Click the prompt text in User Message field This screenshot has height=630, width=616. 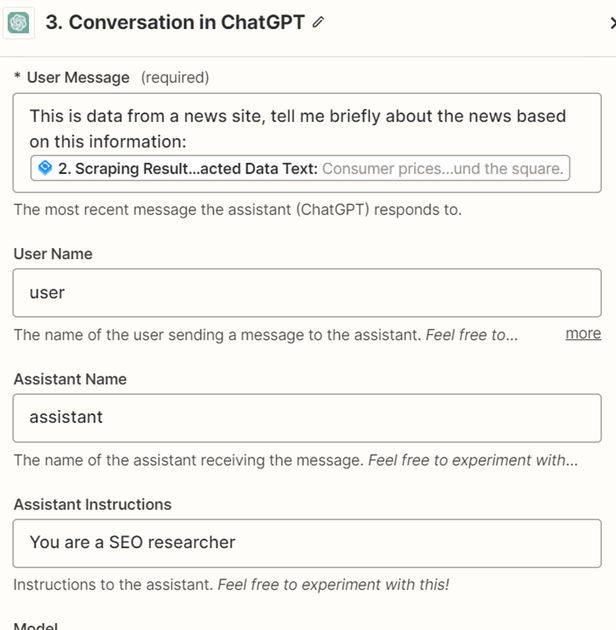(x=297, y=128)
